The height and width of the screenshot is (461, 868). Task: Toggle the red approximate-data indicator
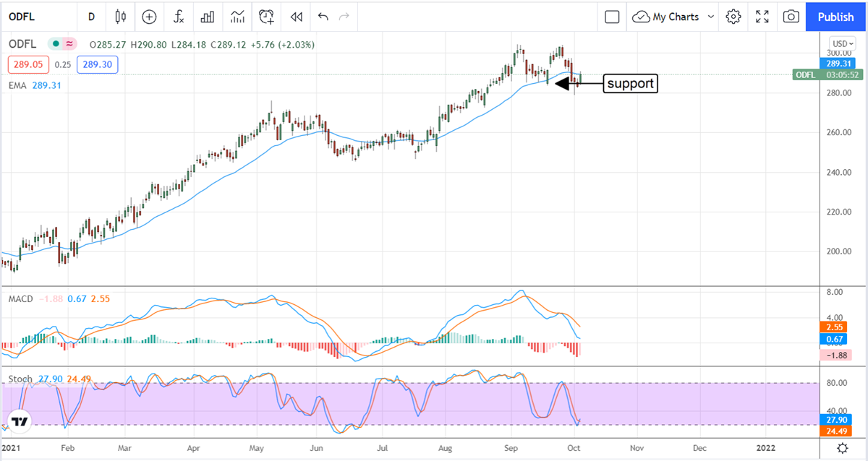coord(69,44)
